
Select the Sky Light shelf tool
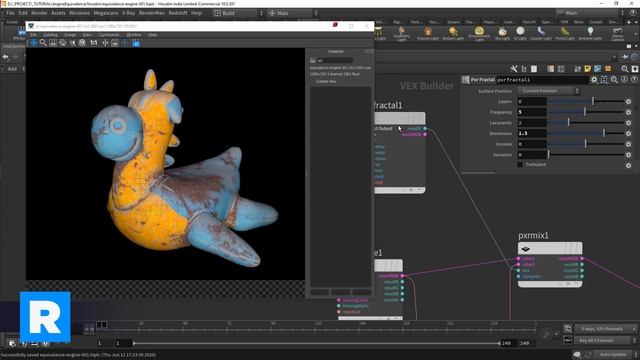(x=502, y=33)
